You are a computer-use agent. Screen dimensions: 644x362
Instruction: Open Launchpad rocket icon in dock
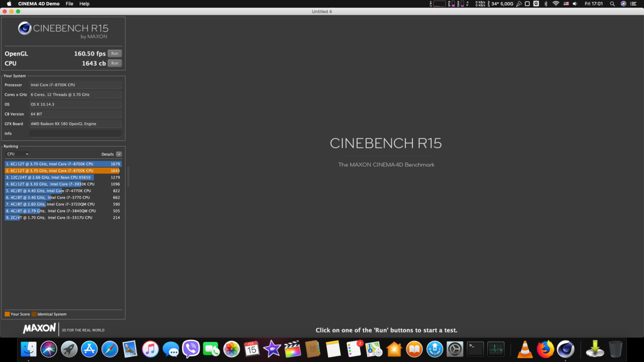(69, 349)
